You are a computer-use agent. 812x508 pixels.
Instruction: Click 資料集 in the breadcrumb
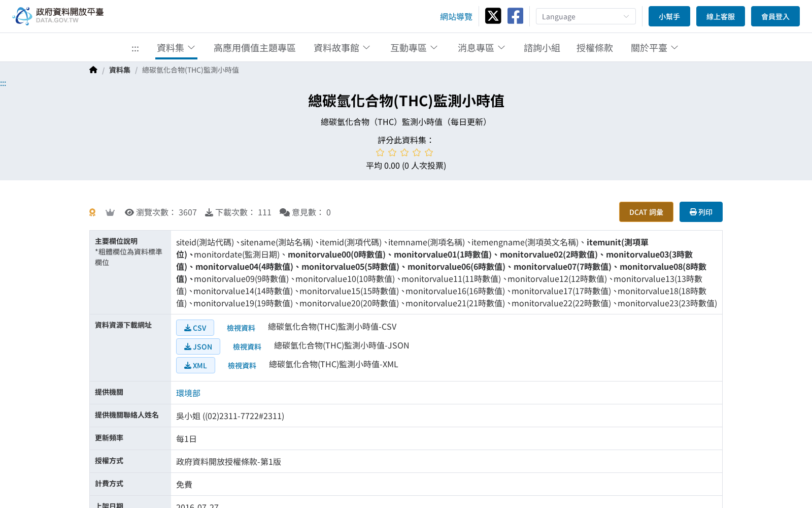(120, 70)
